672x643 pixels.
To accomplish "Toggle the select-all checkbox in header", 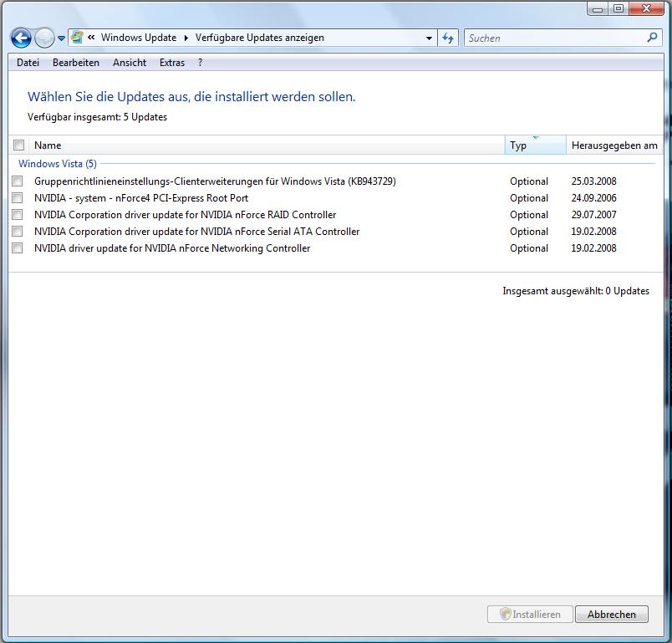I will [19, 145].
